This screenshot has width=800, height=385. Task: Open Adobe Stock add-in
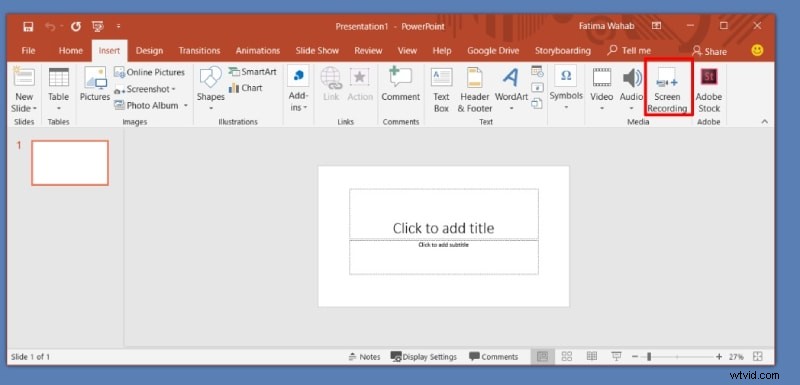click(x=709, y=89)
